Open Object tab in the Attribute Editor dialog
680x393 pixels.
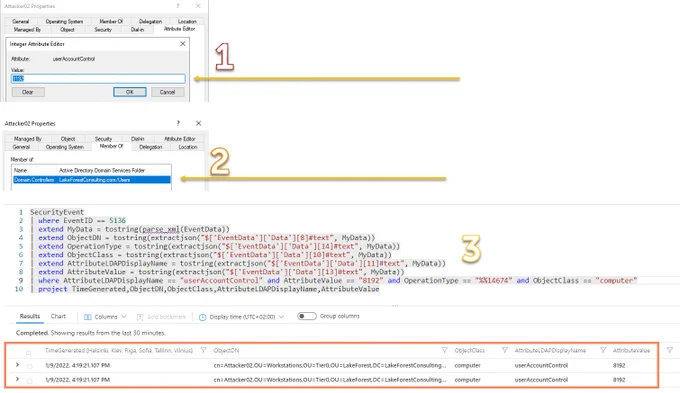click(x=67, y=29)
